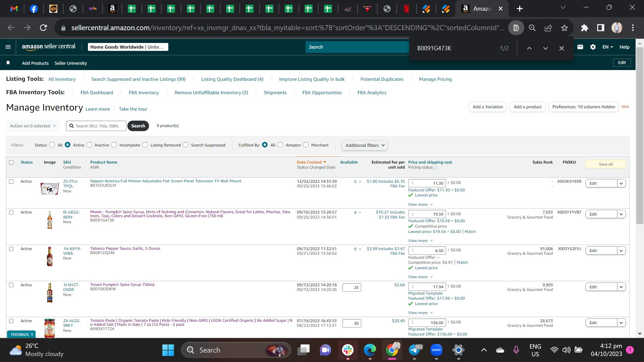Open Edit dropdown arrow for Monin syrup row
The width and height of the screenshot is (644, 362).
(621, 214)
